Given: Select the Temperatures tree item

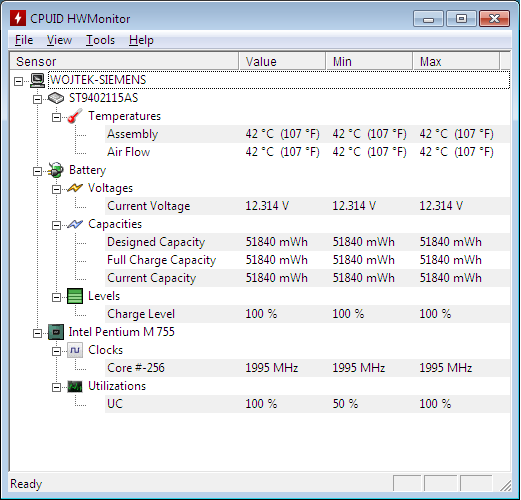Looking at the screenshot, I should pyautogui.click(x=124, y=116).
